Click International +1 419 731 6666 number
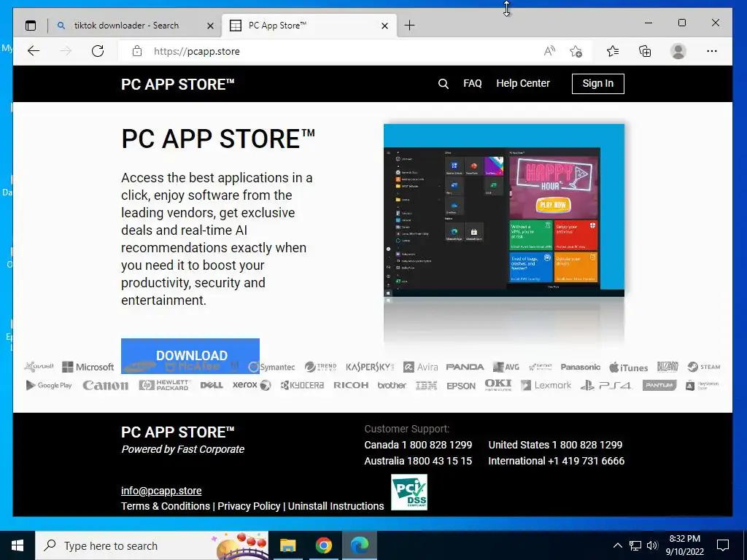This screenshot has width=747, height=560. pos(556,461)
